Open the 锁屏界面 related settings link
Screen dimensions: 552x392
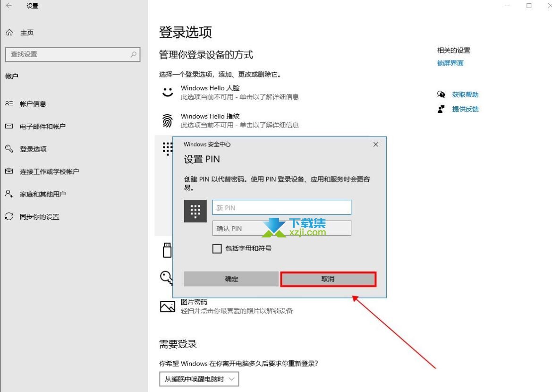[x=450, y=63]
